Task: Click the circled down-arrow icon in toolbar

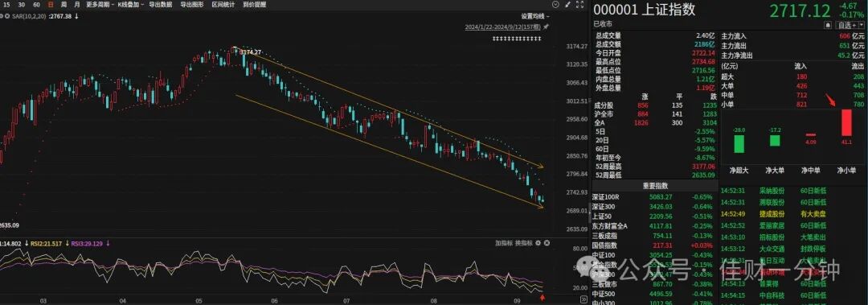Action: tap(556, 5)
